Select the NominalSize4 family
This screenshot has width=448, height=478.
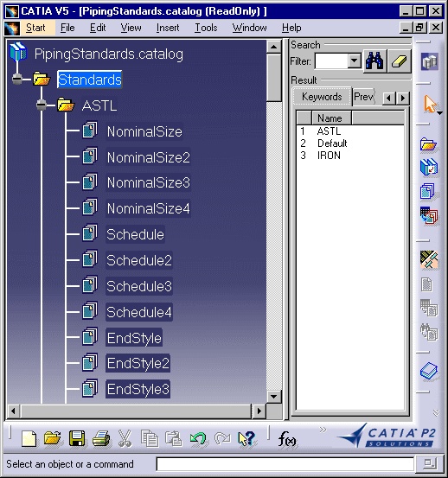tap(149, 209)
